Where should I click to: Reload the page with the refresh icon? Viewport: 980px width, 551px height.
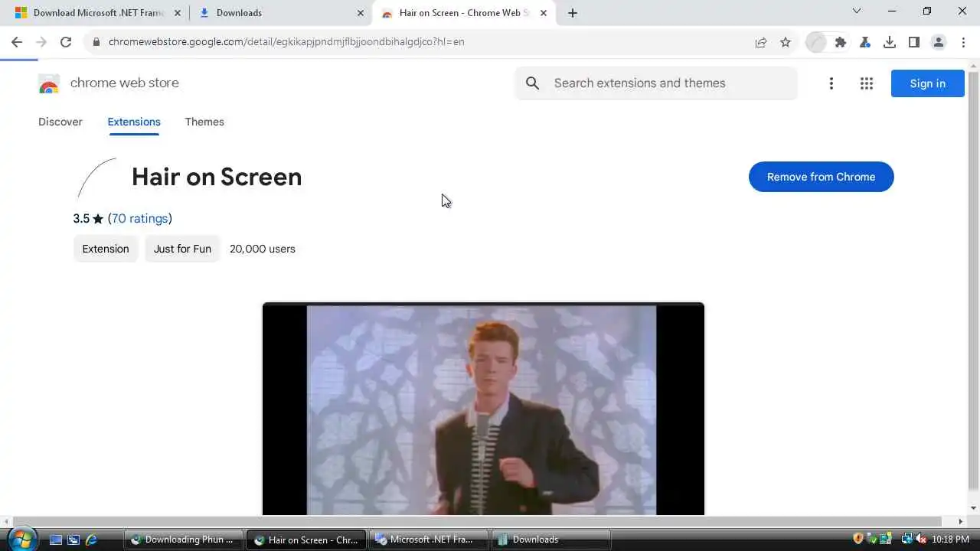(66, 42)
